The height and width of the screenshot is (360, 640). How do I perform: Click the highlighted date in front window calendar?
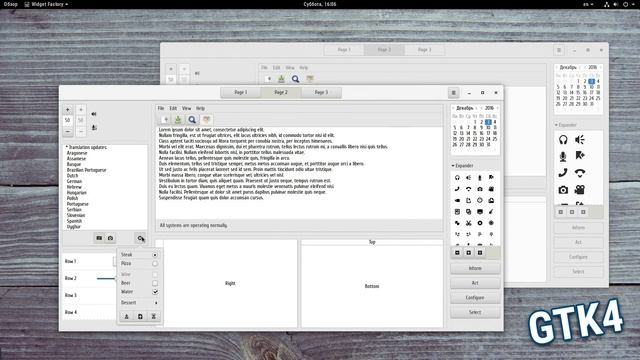(x=488, y=122)
